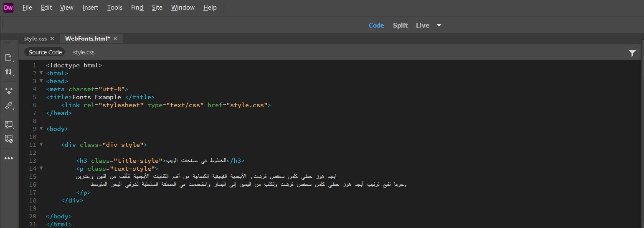The width and height of the screenshot is (644, 228).
Task: Open the Open Documents file icon in sidebar
Action: click(x=8, y=57)
